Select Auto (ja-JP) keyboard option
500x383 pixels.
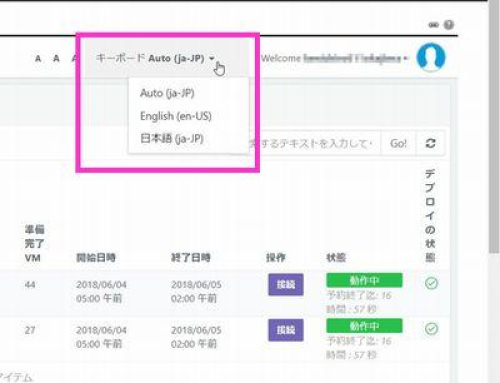(167, 93)
